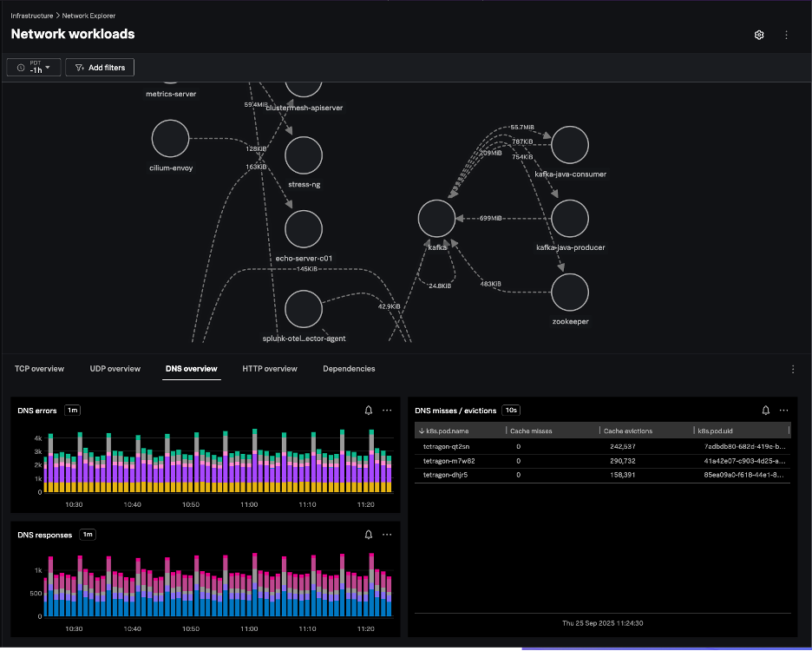Viewport: 812px width, 651px height.
Task: Click the bell icon on DNS misses / evictions
Action: tap(766, 411)
